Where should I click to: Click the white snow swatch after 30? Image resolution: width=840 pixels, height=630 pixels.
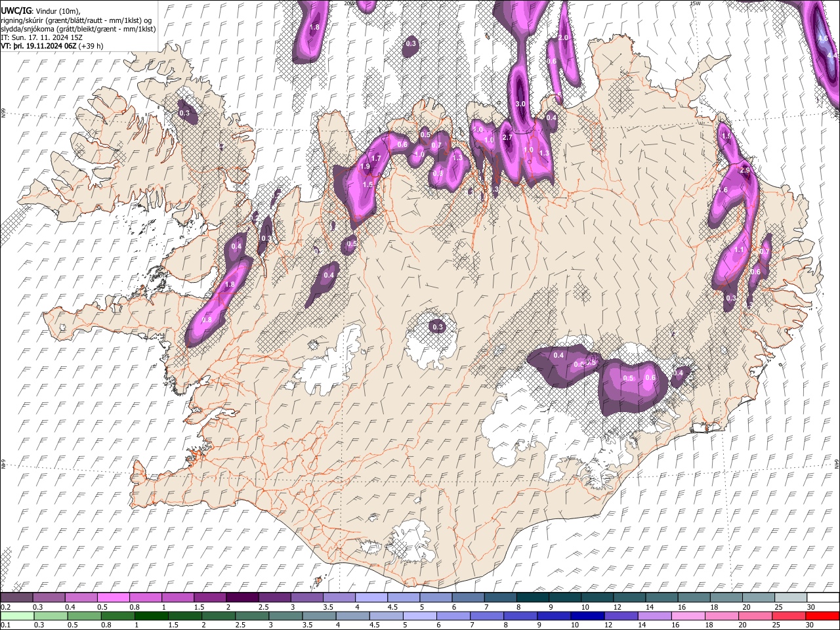[822, 598]
